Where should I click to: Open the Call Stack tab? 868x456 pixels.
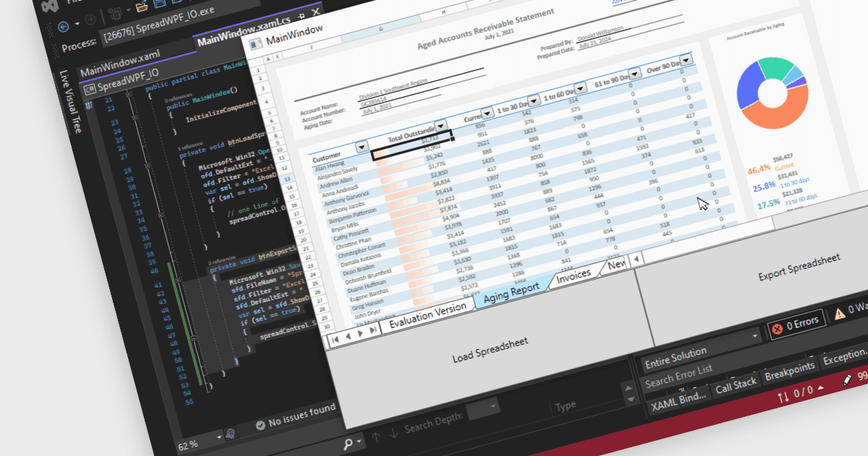tap(735, 386)
